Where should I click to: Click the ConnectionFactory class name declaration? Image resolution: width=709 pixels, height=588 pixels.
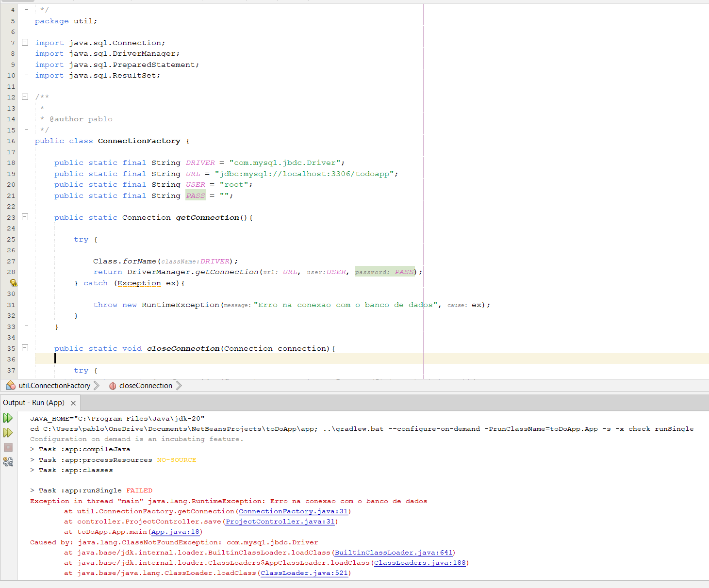pos(139,141)
